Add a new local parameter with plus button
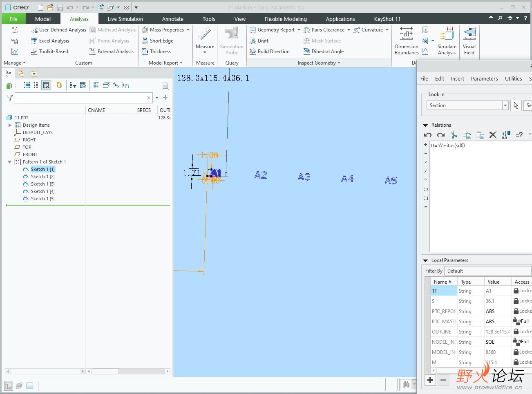Screen dimensions: 532x394 coord(430,380)
